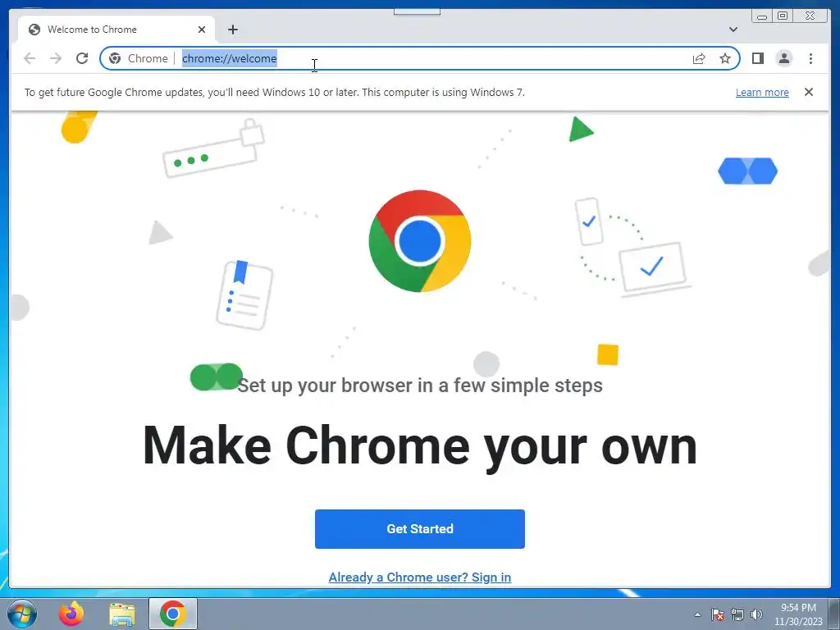Click the volume speaker tray icon
Viewport: 840px width, 630px height.
(756, 614)
